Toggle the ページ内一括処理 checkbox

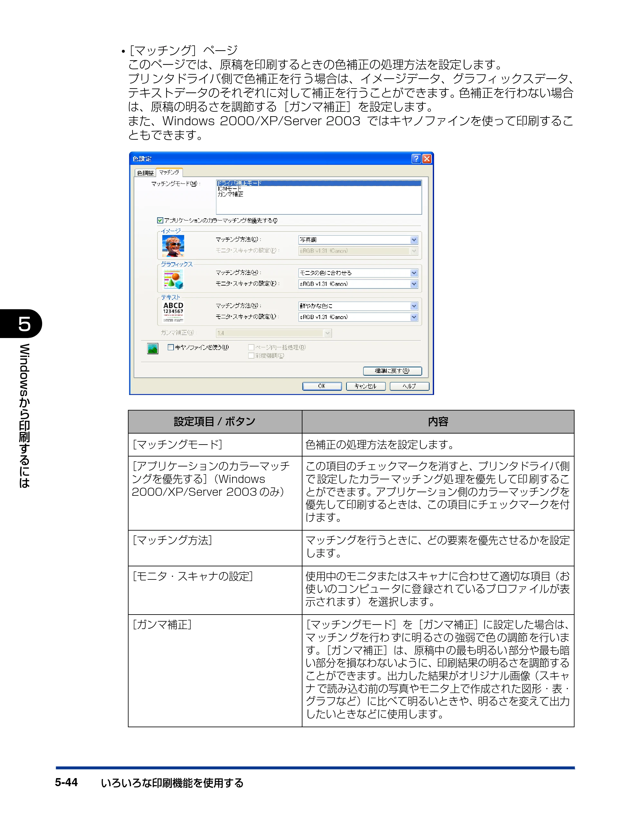click(251, 347)
